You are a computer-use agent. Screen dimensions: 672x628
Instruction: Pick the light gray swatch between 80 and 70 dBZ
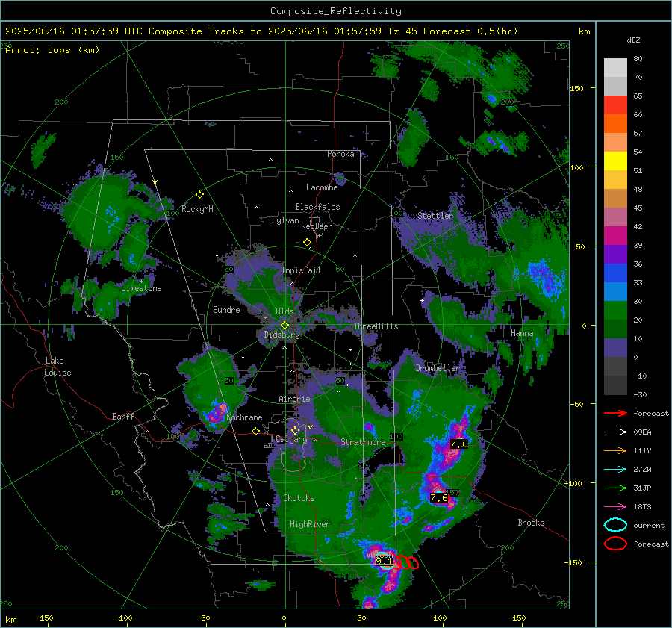(615, 68)
